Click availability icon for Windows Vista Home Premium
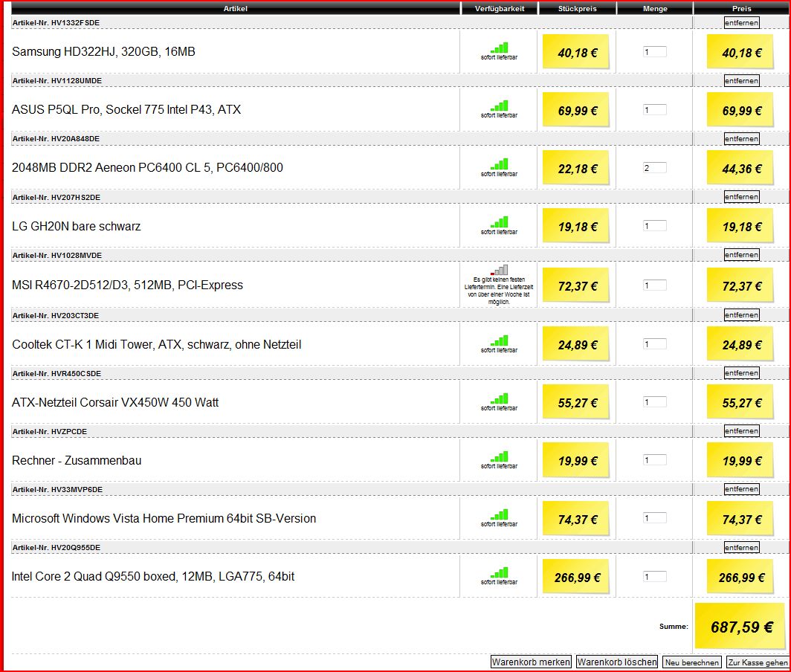Image resolution: width=791 pixels, height=672 pixels. coord(499,514)
